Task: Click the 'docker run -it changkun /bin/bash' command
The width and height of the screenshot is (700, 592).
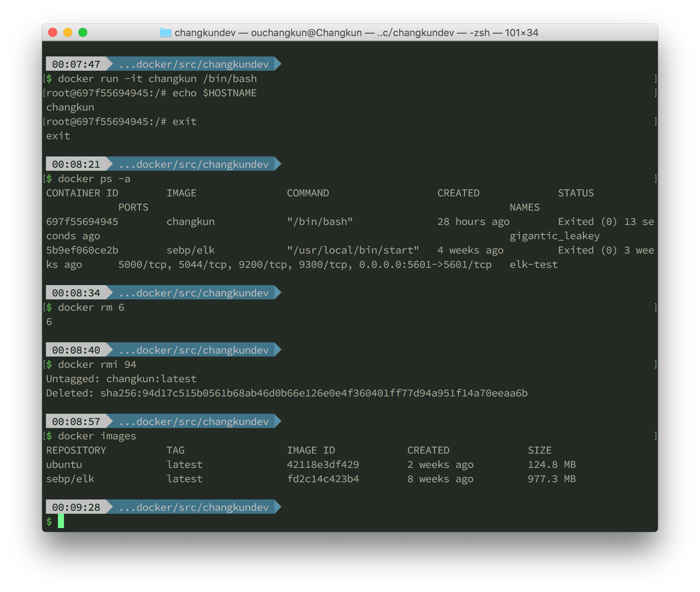Action: 157,79
